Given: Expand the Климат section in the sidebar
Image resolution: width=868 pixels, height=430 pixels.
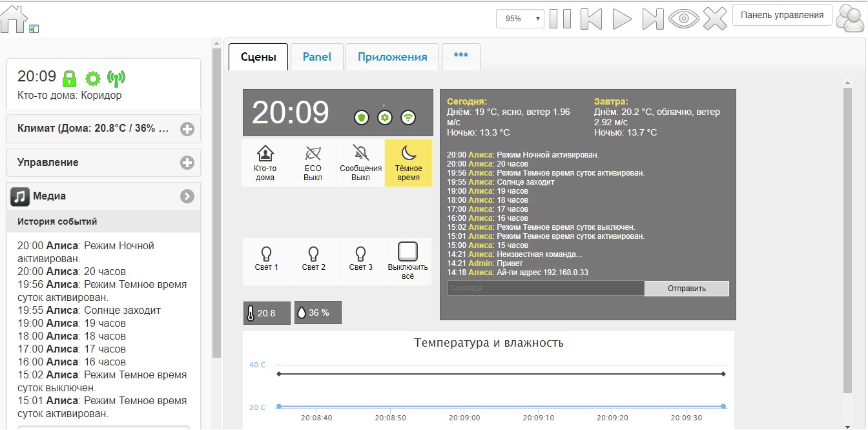Looking at the screenshot, I should click(x=187, y=129).
